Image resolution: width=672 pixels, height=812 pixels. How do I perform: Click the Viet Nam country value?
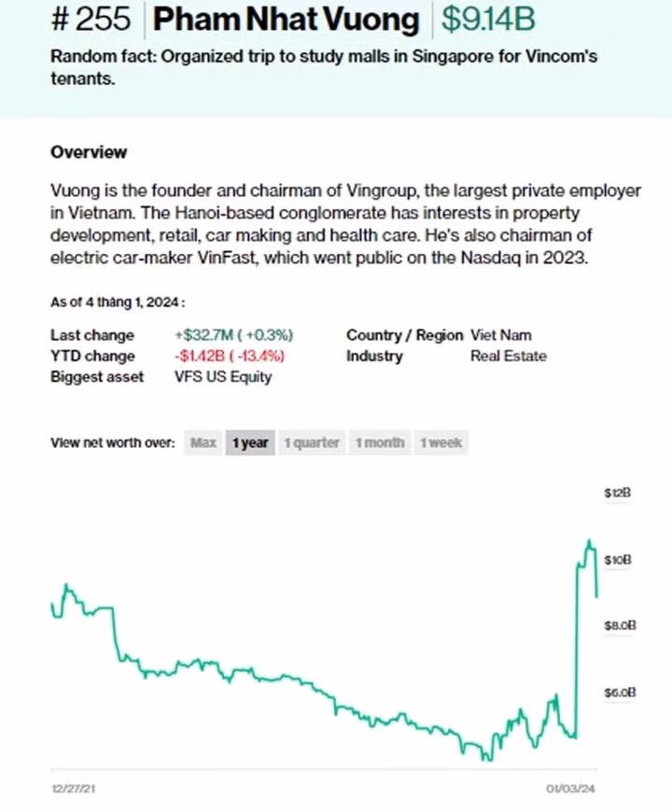[501, 335]
